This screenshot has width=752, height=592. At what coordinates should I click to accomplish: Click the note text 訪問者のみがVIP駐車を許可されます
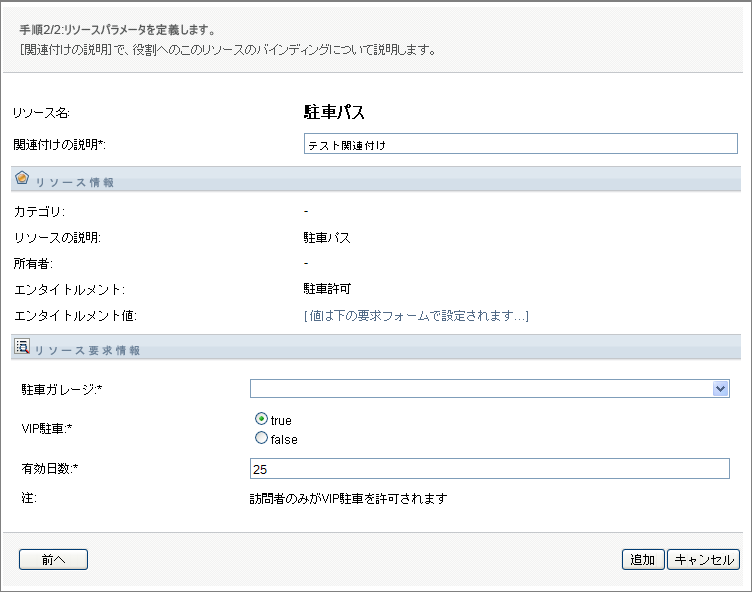click(349, 499)
